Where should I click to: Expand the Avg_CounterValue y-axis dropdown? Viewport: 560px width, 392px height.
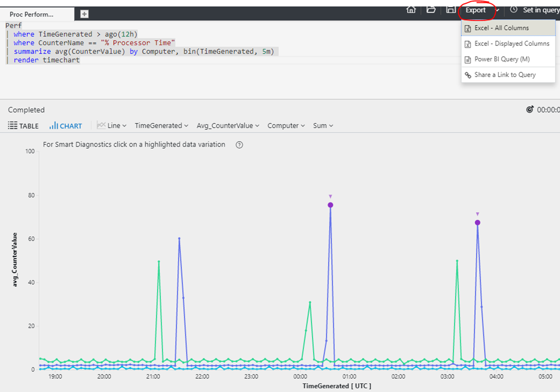227,126
